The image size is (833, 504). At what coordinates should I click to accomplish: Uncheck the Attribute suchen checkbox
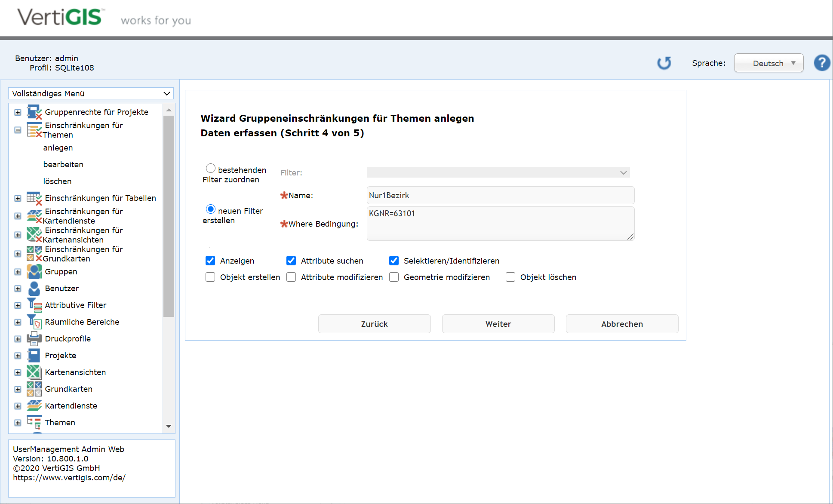[x=291, y=261]
